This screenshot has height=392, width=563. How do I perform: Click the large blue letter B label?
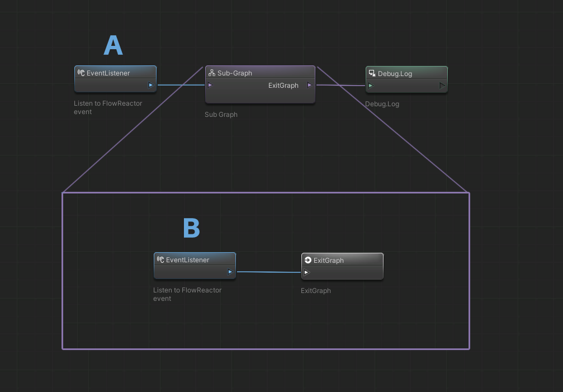click(x=191, y=228)
